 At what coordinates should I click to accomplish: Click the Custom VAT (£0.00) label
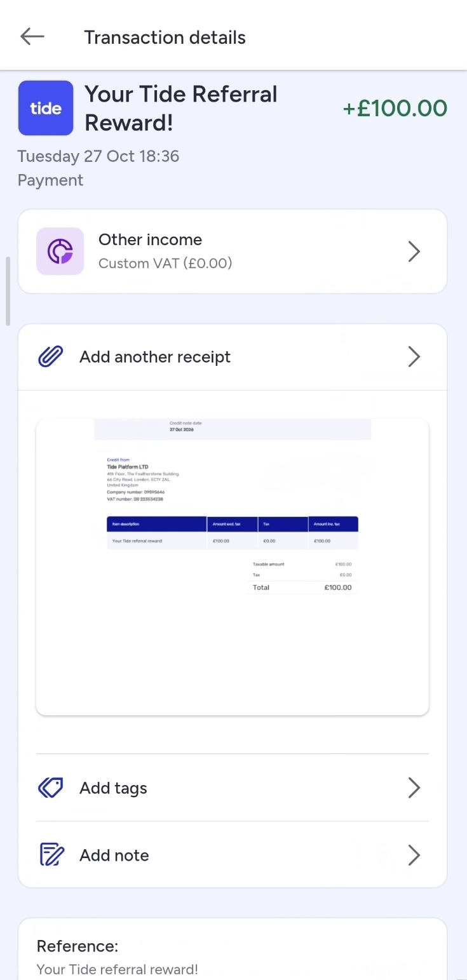[165, 264]
